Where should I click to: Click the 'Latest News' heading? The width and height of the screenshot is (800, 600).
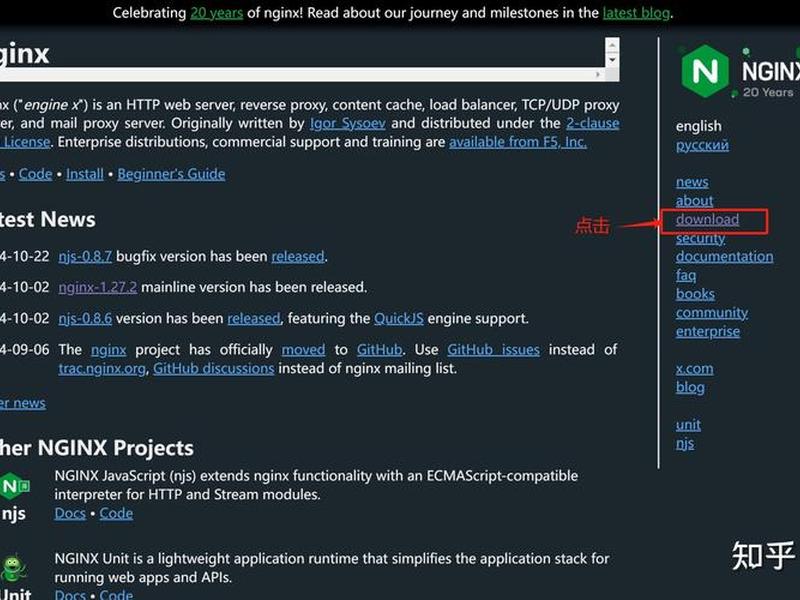pyautogui.click(x=47, y=219)
